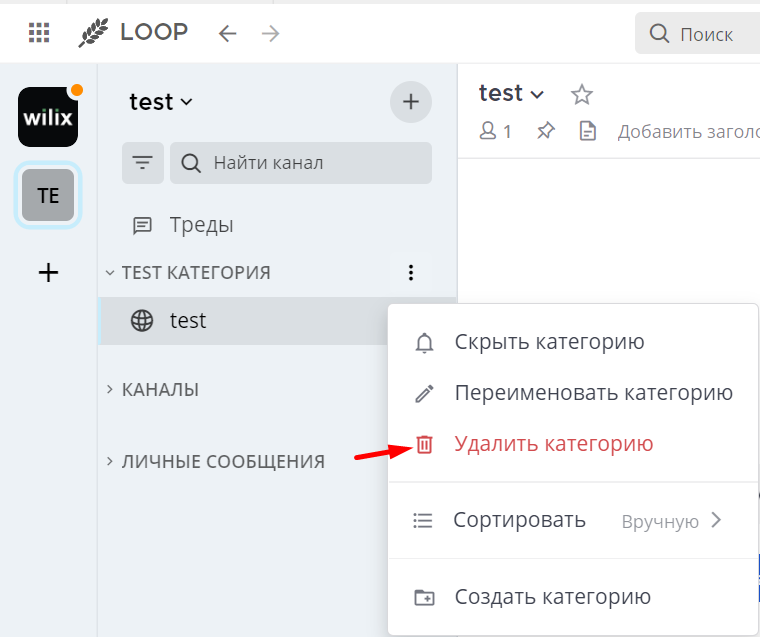The image size is (760, 637).
Task: Add a new team with plus icon
Action: [48, 272]
